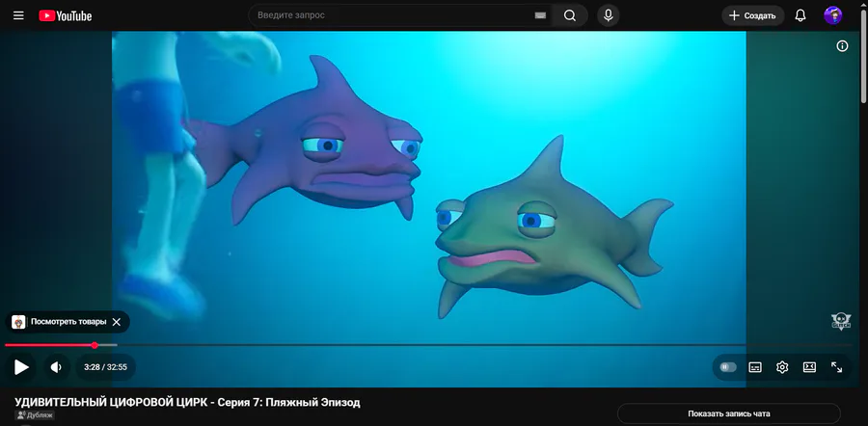Go to YouTube home via logo
Viewport: 868px width, 426px height.
pos(66,16)
